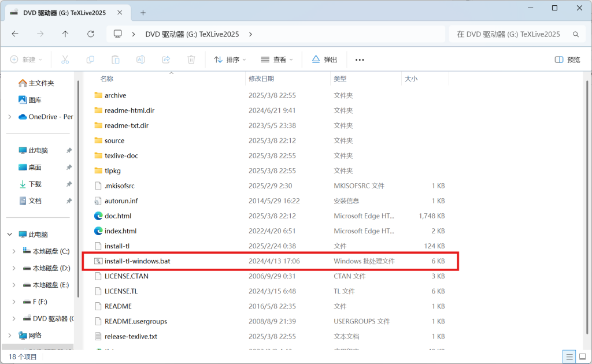Expand the F (F:) drive node
Screen dimensions: 592x364
(x=14, y=302)
